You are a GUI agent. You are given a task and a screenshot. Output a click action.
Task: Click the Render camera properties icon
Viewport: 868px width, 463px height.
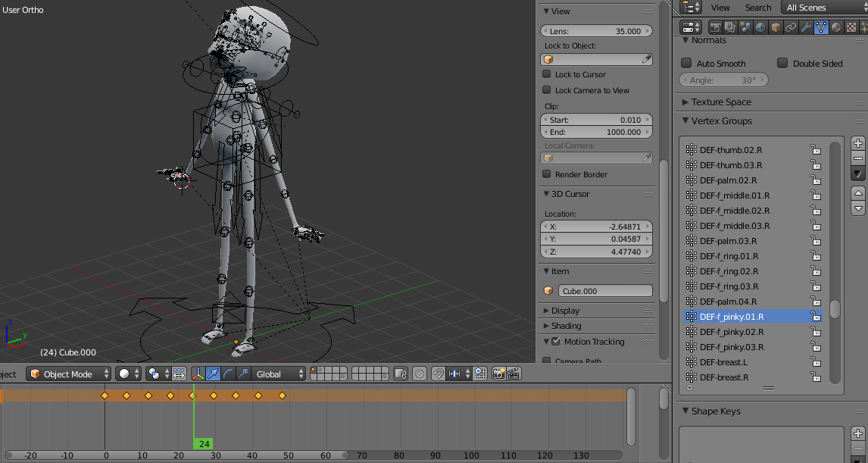715,27
